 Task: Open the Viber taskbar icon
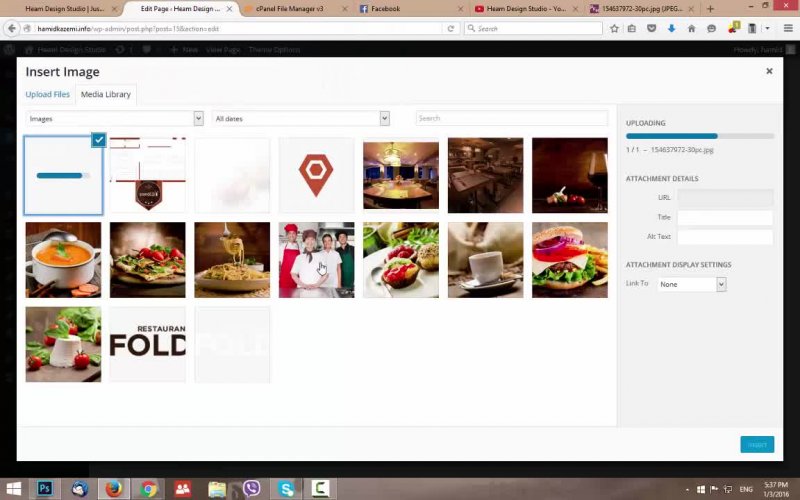[252, 489]
